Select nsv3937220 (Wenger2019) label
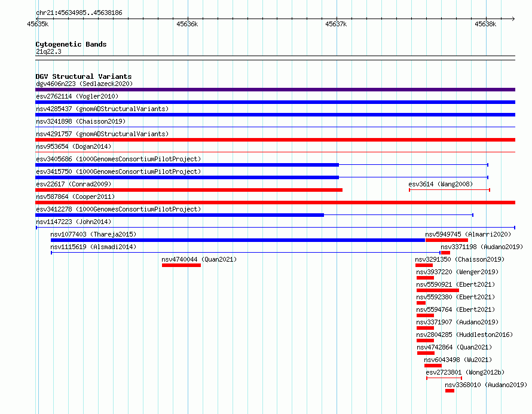The width and height of the screenshot is (532, 414). pyautogui.click(x=457, y=272)
